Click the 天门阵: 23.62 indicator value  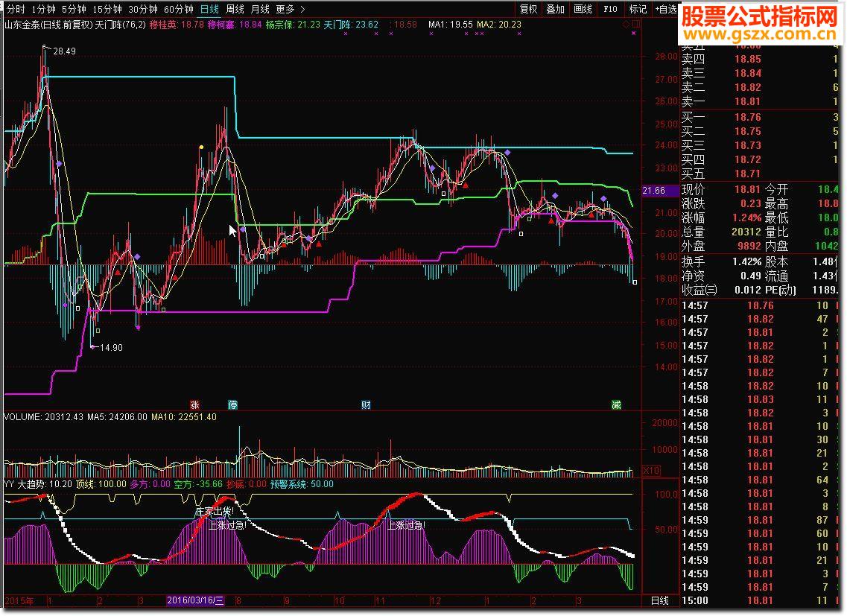[x=351, y=25]
